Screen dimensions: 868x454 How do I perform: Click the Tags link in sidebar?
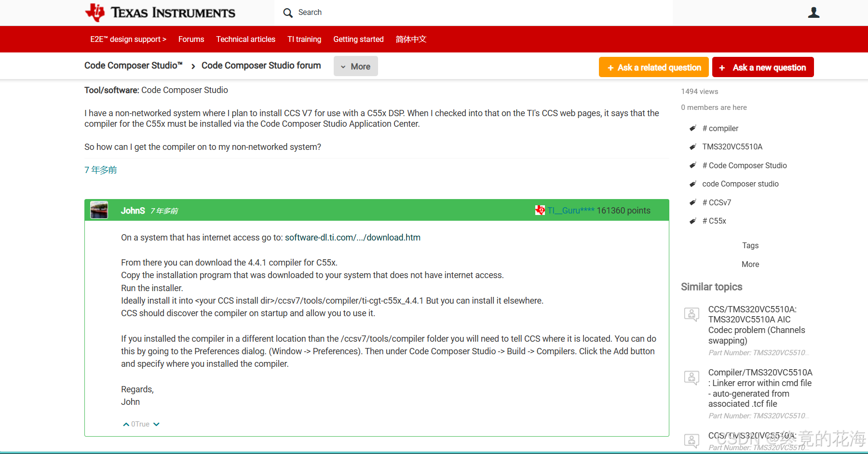click(750, 245)
